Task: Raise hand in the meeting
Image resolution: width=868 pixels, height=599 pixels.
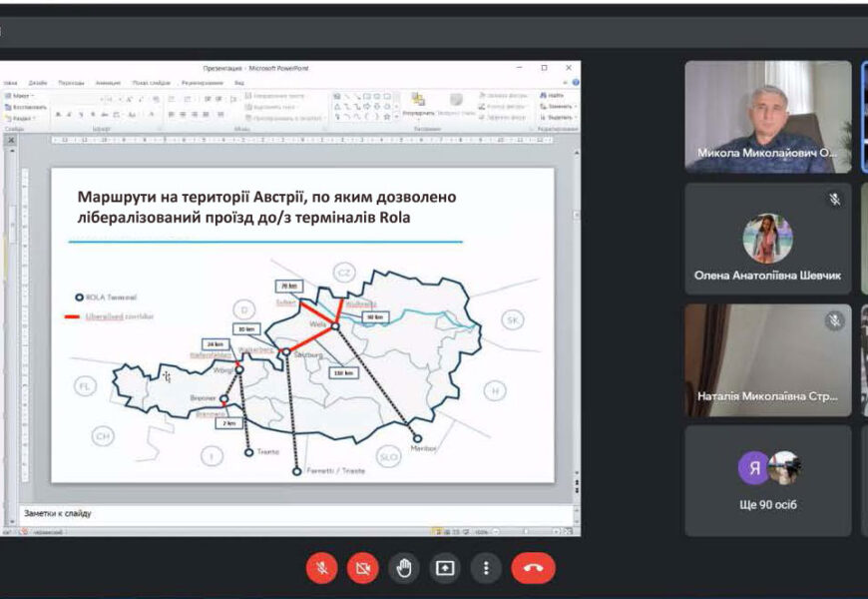Action: (x=403, y=568)
